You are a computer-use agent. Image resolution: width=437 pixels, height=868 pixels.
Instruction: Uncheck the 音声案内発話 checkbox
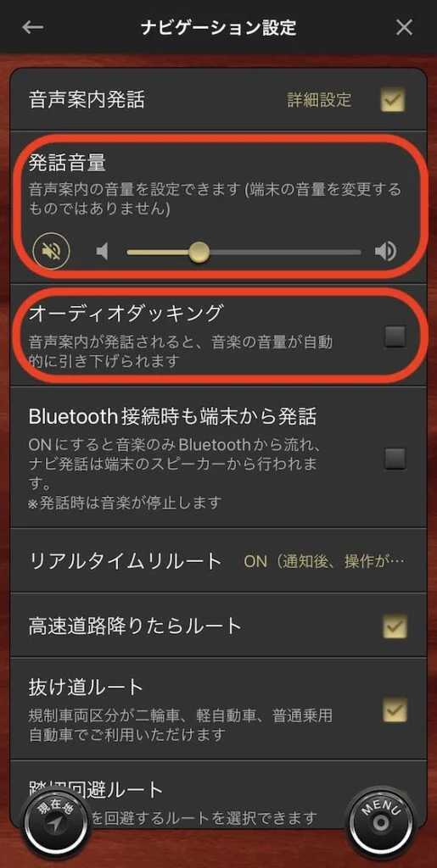(x=393, y=100)
